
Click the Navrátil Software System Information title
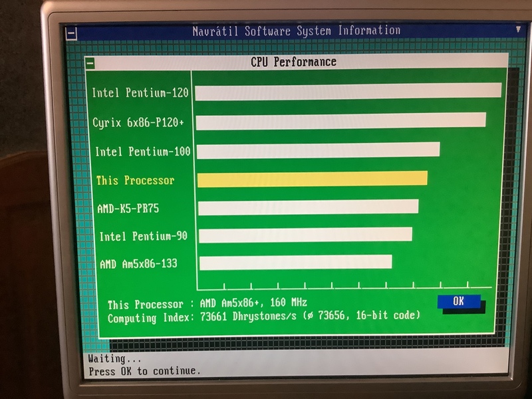pos(296,31)
